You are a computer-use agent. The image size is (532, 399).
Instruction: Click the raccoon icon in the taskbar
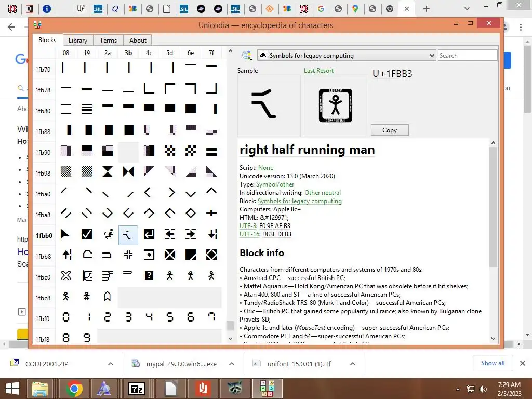click(x=235, y=389)
